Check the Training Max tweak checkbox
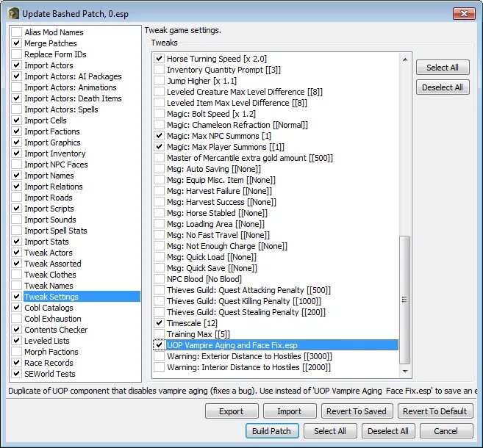483x448 pixels. click(159, 334)
